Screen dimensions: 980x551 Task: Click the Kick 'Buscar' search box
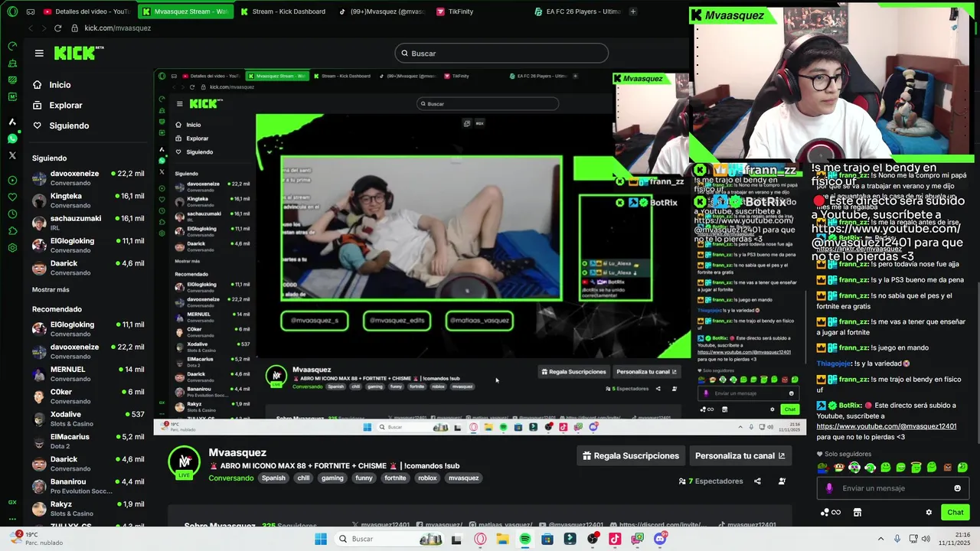click(501, 53)
